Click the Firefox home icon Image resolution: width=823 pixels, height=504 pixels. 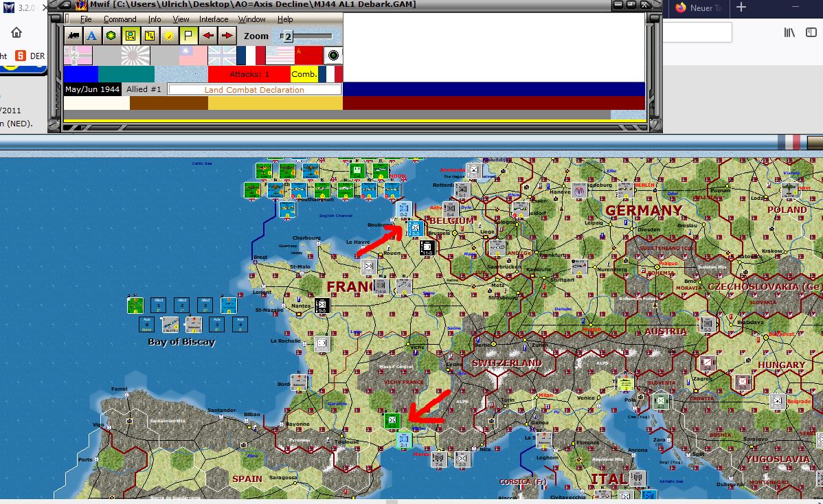16,32
